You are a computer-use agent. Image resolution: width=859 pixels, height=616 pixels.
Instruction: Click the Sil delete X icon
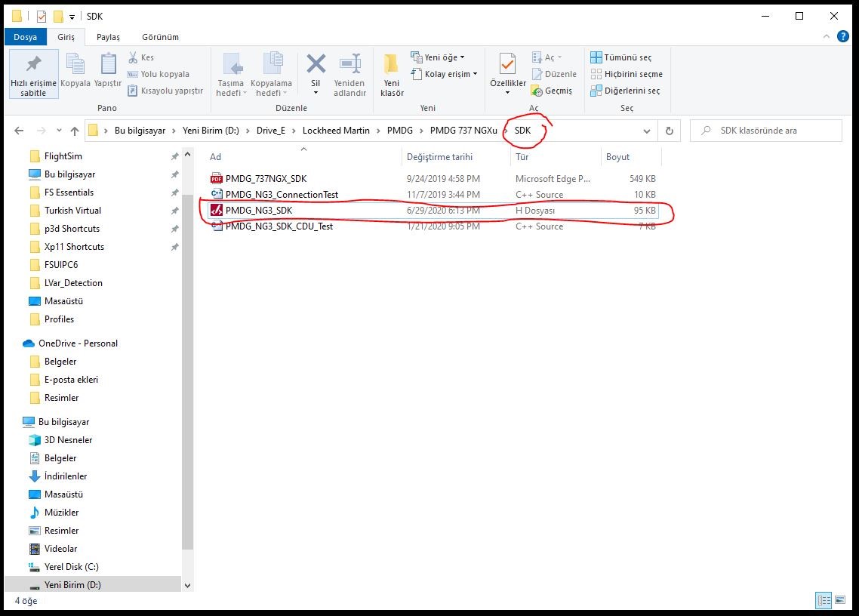[x=316, y=63]
